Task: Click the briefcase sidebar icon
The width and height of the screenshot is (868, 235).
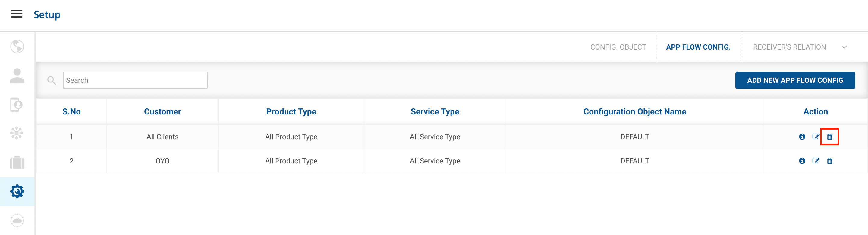Action: tap(17, 163)
